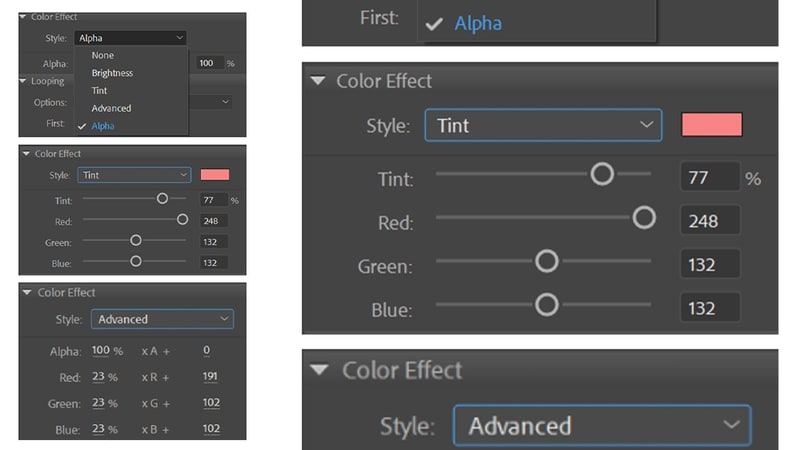Click the large Green slider handle

(x=546, y=261)
